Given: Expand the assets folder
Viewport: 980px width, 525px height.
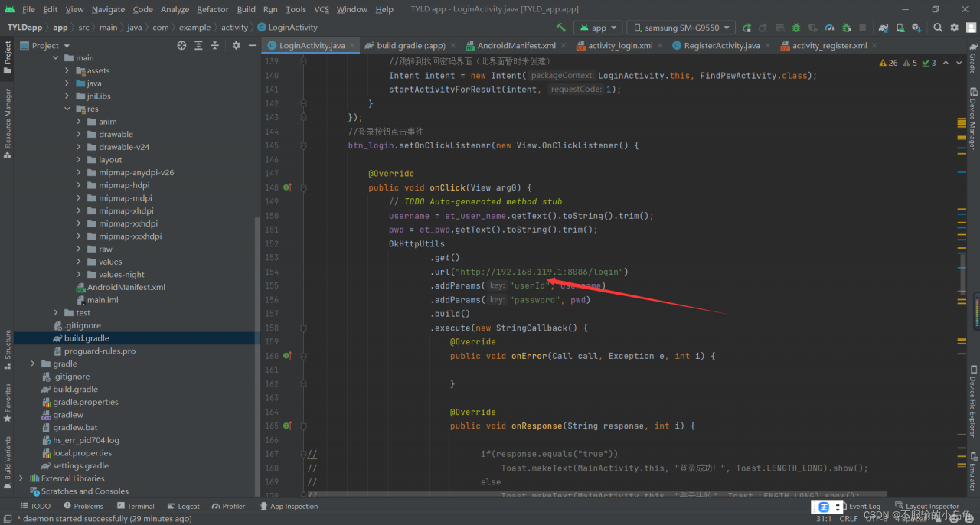Looking at the screenshot, I should pos(67,71).
